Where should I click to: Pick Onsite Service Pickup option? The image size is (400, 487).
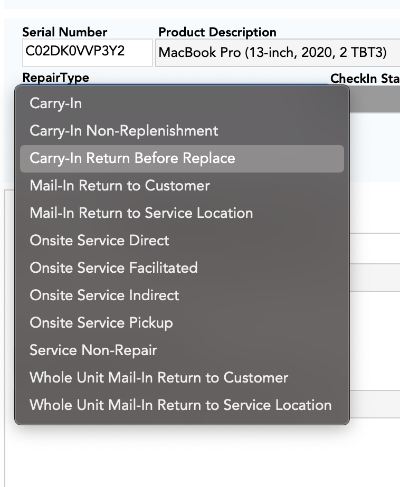(x=182, y=323)
